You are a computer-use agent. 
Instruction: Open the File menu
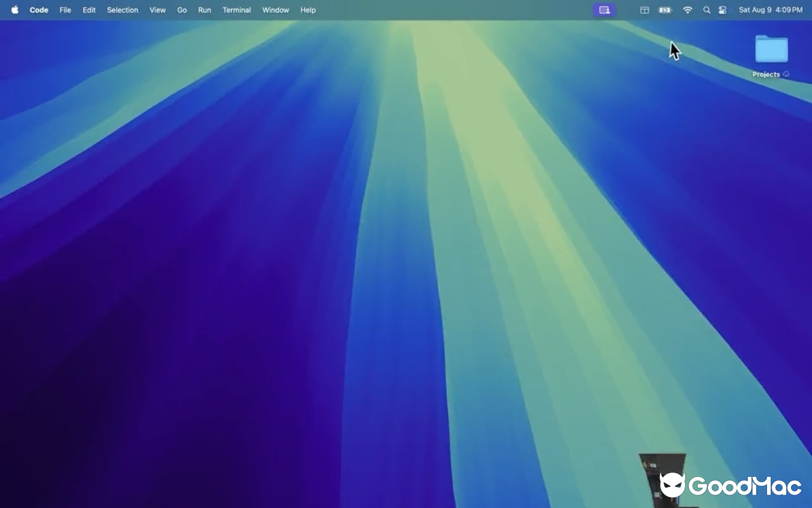(65, 10)
